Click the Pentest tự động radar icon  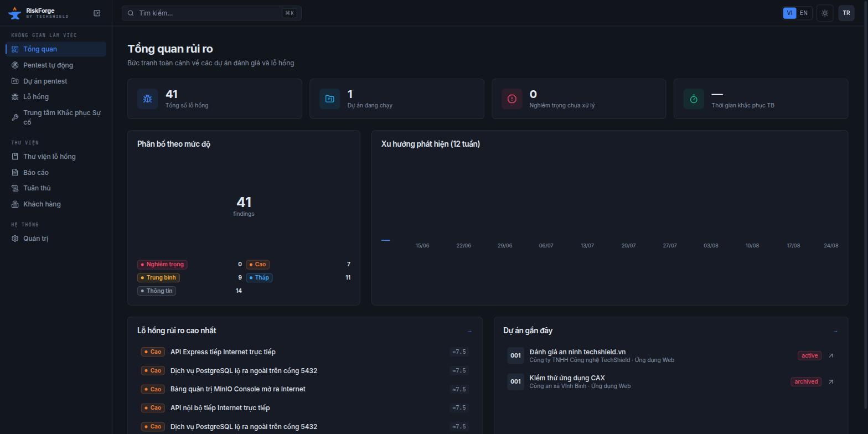tap(15, 65)
